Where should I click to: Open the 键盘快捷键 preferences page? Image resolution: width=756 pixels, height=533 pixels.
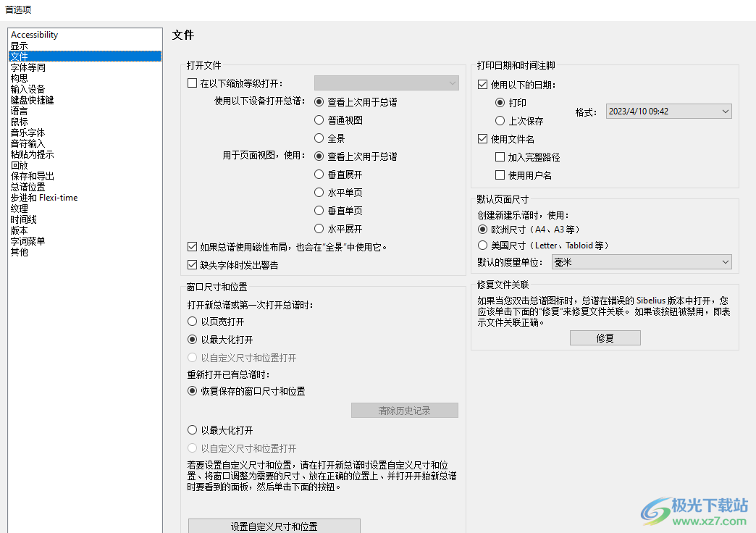pos(34,99)
